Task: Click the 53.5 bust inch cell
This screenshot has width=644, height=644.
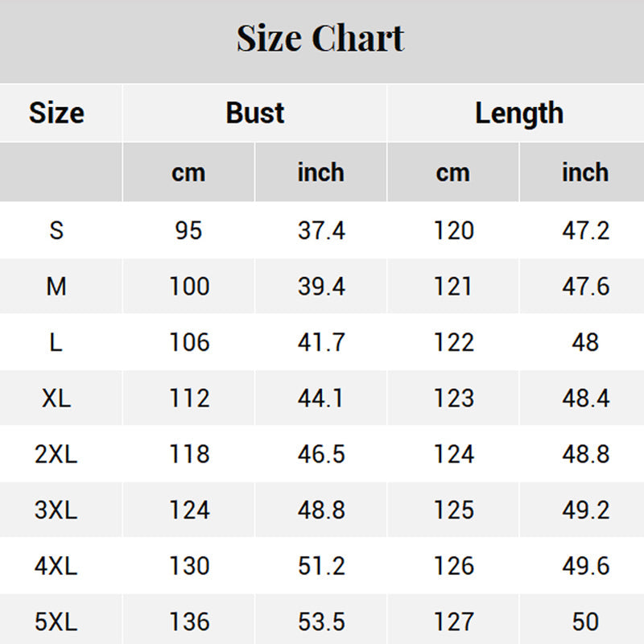Action: [321, 621]
